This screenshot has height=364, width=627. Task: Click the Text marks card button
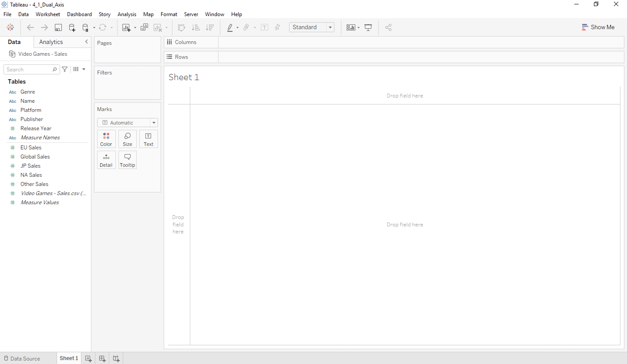coord(148,139)
